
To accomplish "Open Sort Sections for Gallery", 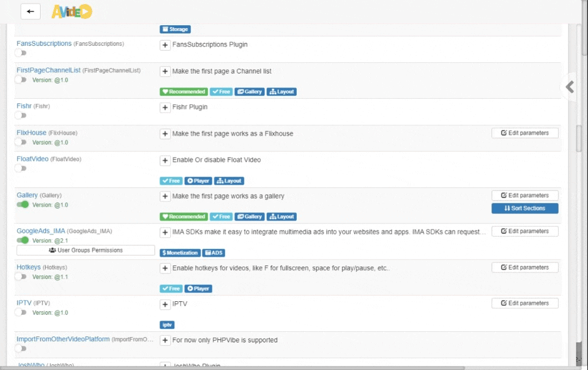I will [x=525, y=208].
